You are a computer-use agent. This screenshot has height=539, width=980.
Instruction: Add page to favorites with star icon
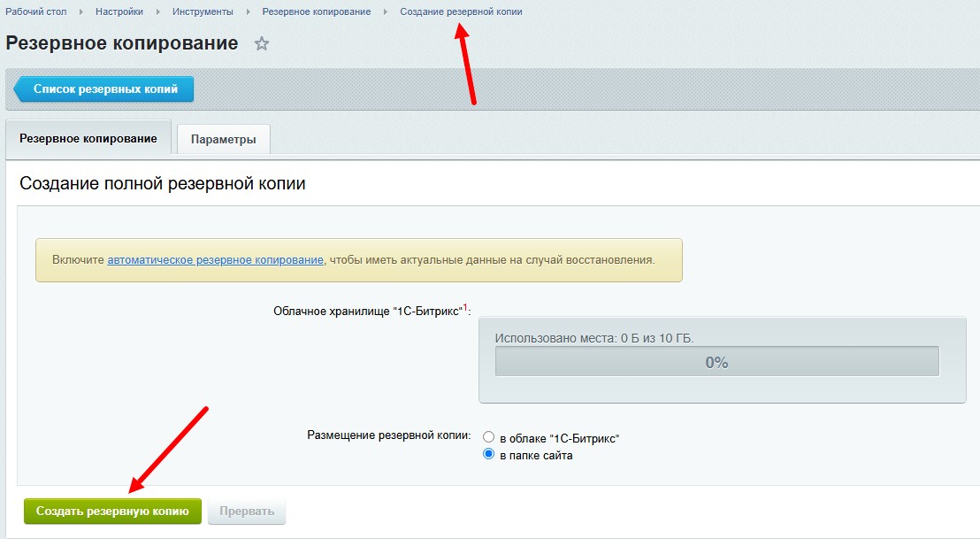[x=261, y=43]
